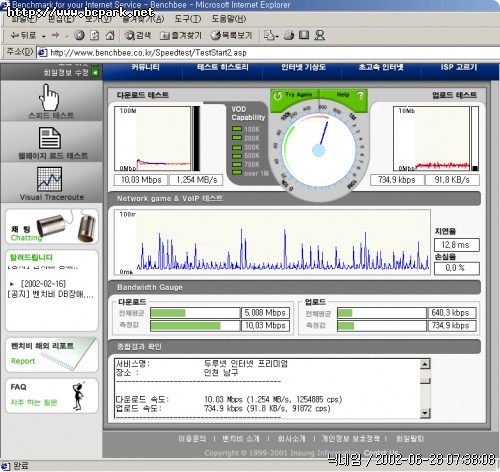500x472 pixels.
Task: Click the Stop loading toolbar icon
Action: tap(79, 35)
